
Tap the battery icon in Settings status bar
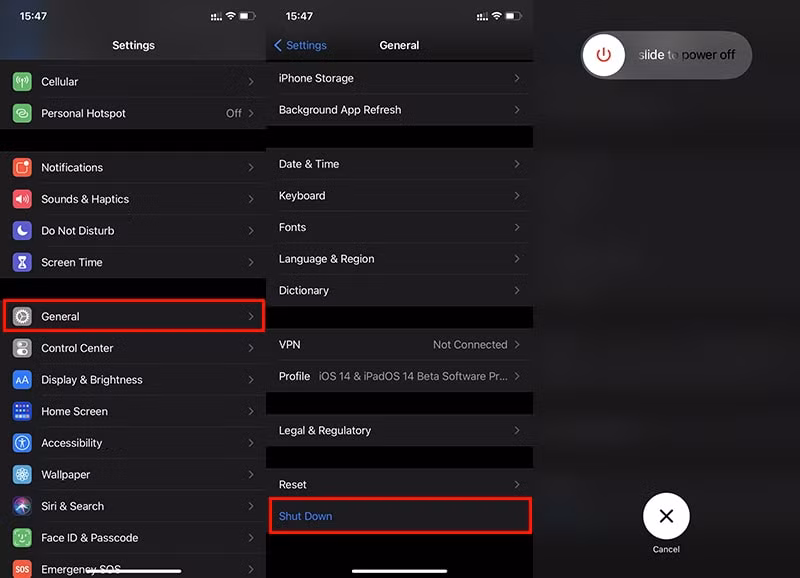point(247,16)
